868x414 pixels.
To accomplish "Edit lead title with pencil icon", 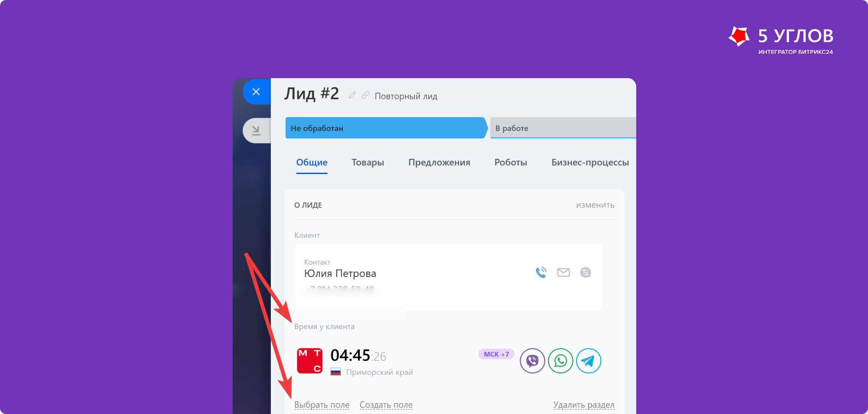I will pyautogui.click(x=352, y=95).
